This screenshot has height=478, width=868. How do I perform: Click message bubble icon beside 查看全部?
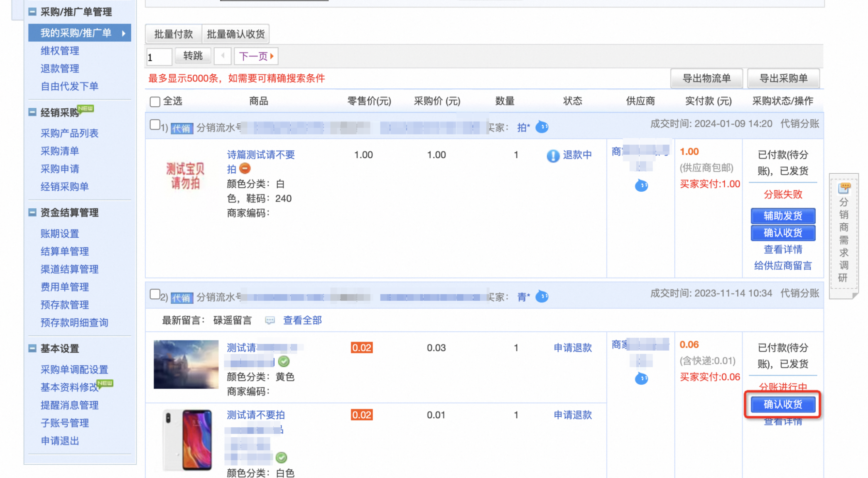pos(270,320)
